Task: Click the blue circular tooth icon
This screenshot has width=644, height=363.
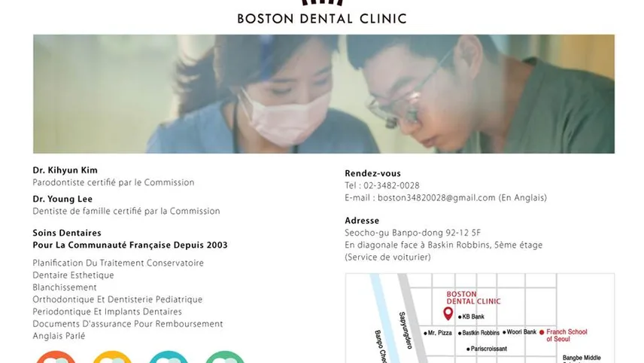Action: 169,357
